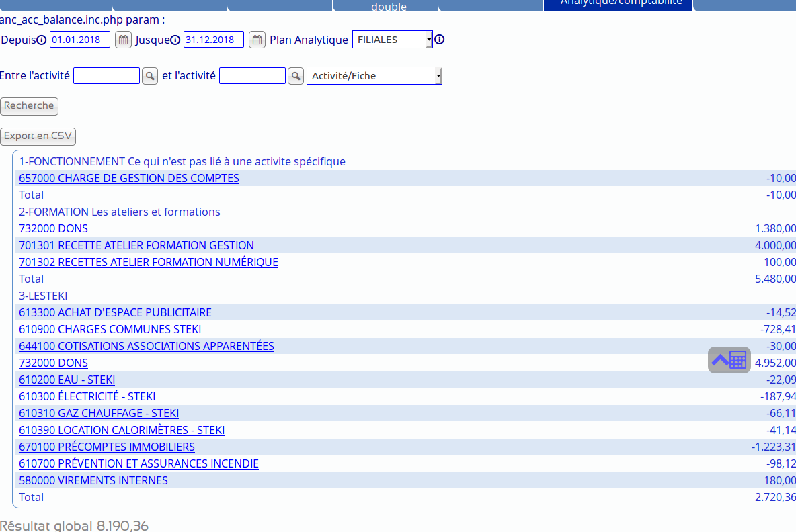The width and height of the screenshot is (796, 532).
Task: Open 701301 Recette atelier formation gestion link
Action: tap(136, 245)
